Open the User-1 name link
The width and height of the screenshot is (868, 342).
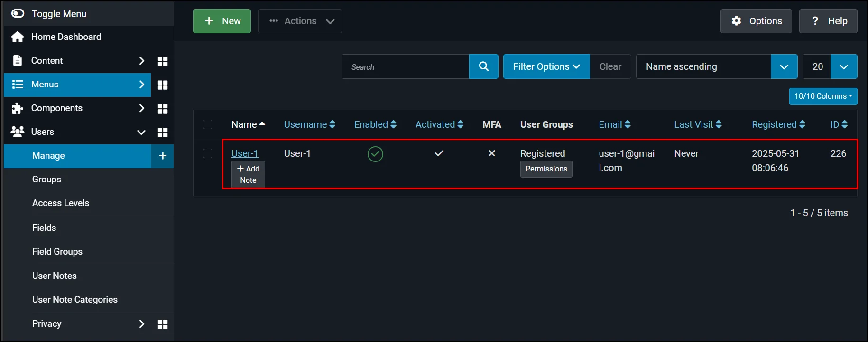coord(245,153)
